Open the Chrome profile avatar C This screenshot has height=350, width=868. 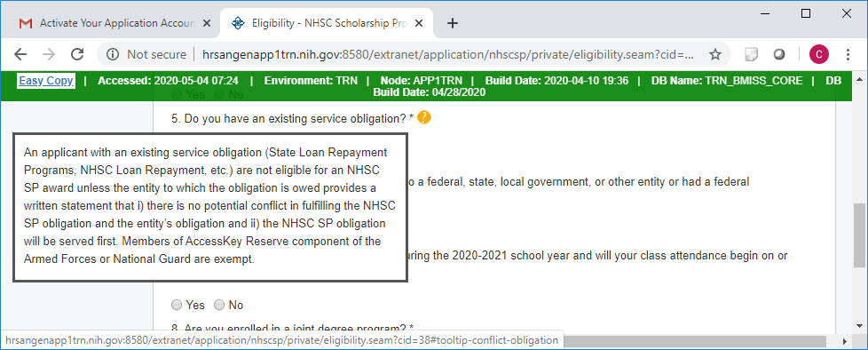pyautogui.click(x=818, y=54)
